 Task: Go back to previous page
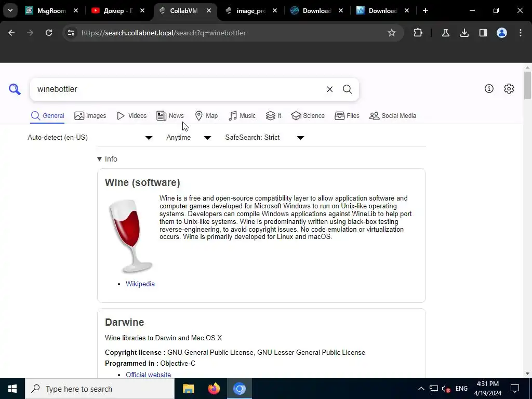tap(11, 33)
